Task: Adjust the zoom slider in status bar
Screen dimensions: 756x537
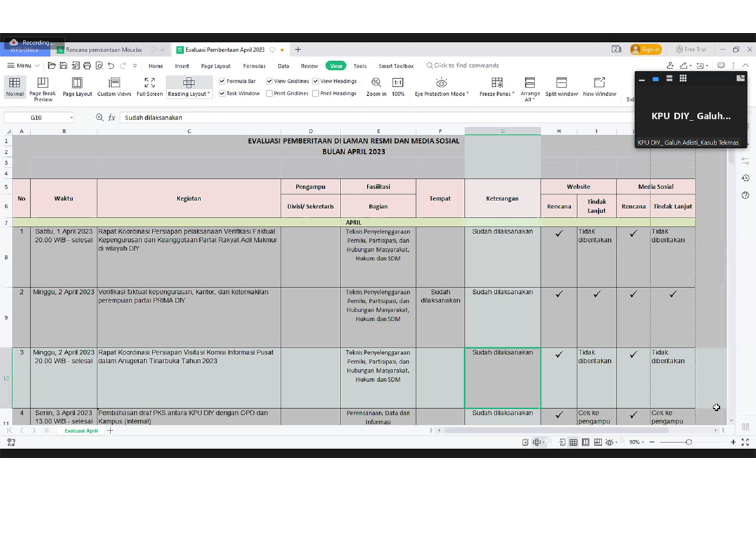Action: pos(688,442)
